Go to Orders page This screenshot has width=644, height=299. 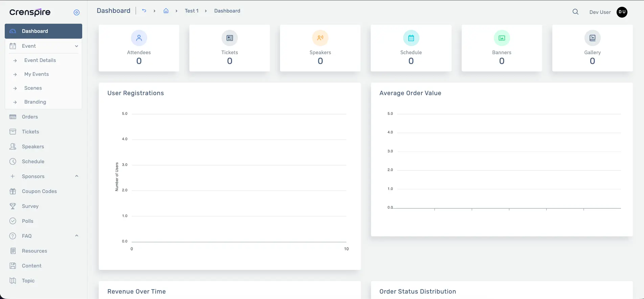pyautogui.click(x=30, y=117)
